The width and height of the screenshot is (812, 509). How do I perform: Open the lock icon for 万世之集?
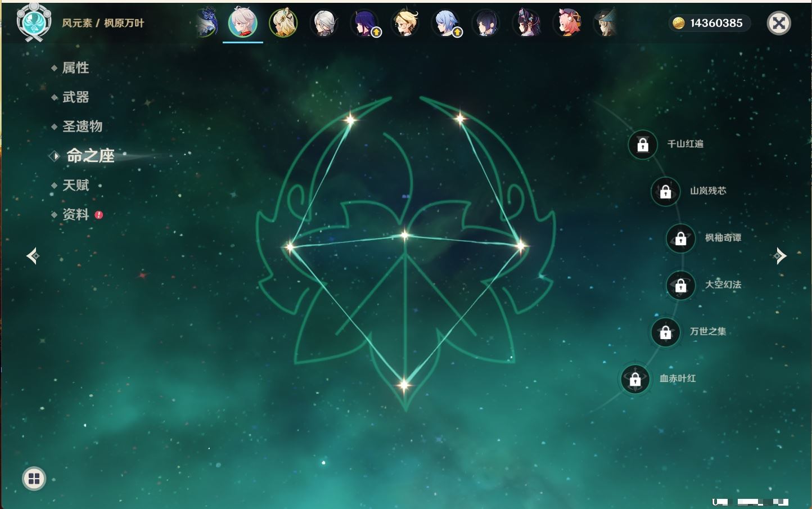pyautogui.click(x=666, y=332)
